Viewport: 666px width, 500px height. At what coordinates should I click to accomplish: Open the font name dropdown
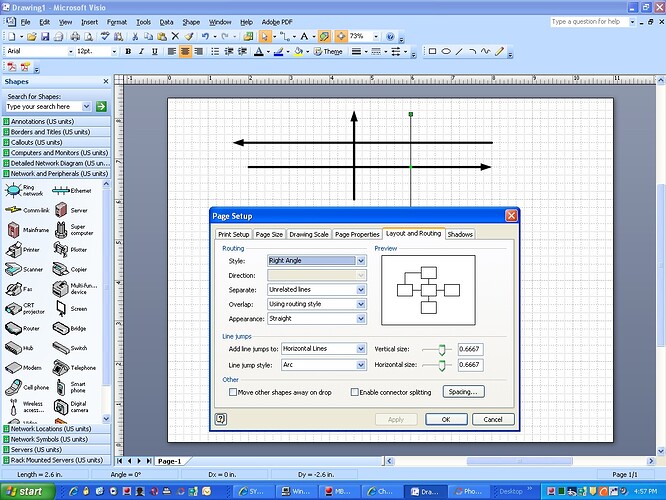pos(71,51)
